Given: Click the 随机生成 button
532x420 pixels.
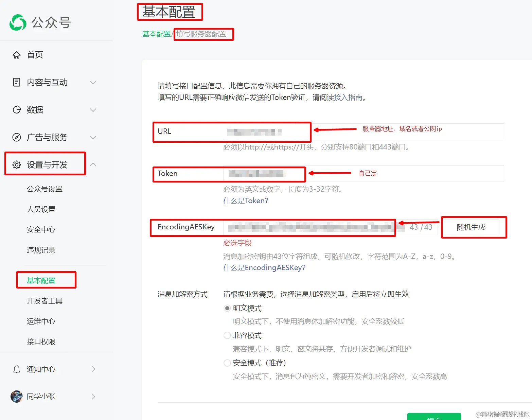Looking at the screenshot, I should point(471,227).
